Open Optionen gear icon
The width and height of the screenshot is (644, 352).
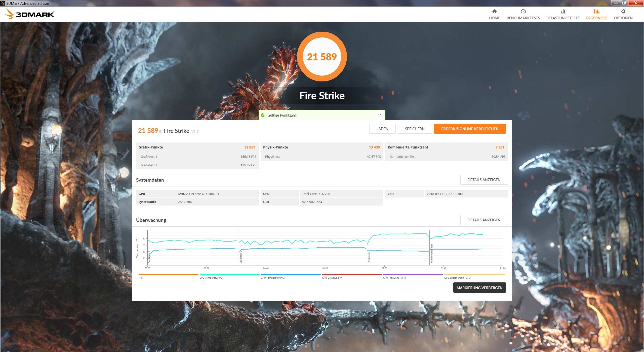(x=623, y=11)
